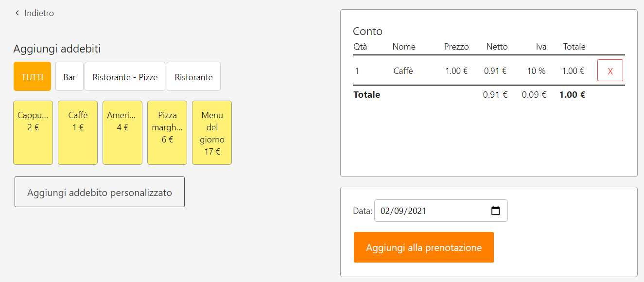Click the Caffè name in Conto
644x282 pixels.
click(x=403, y=71)
